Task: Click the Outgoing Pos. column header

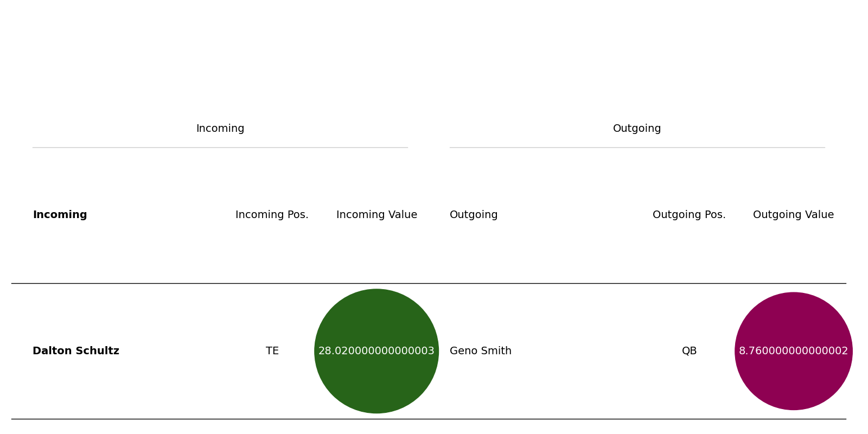Action: 689,215
